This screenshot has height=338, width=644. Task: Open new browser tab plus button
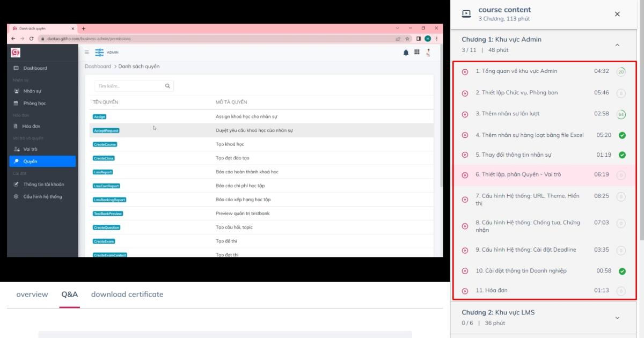coord(84,28)
